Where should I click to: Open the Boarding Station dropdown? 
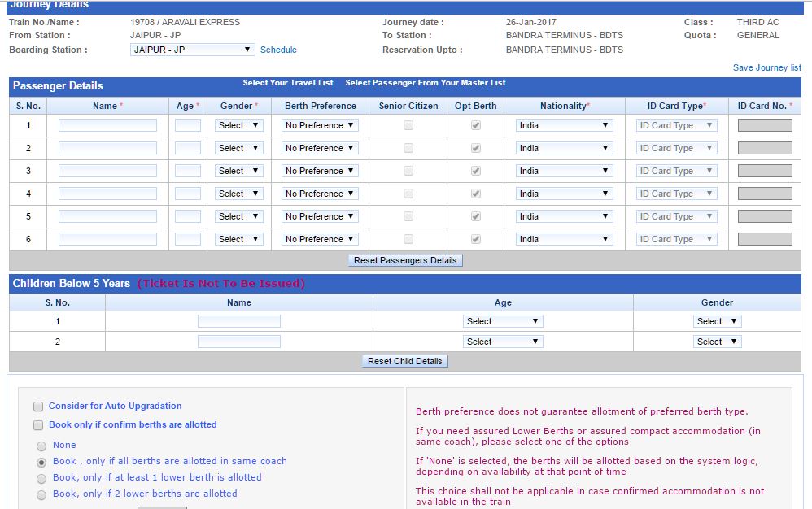(x=193, y=50)
